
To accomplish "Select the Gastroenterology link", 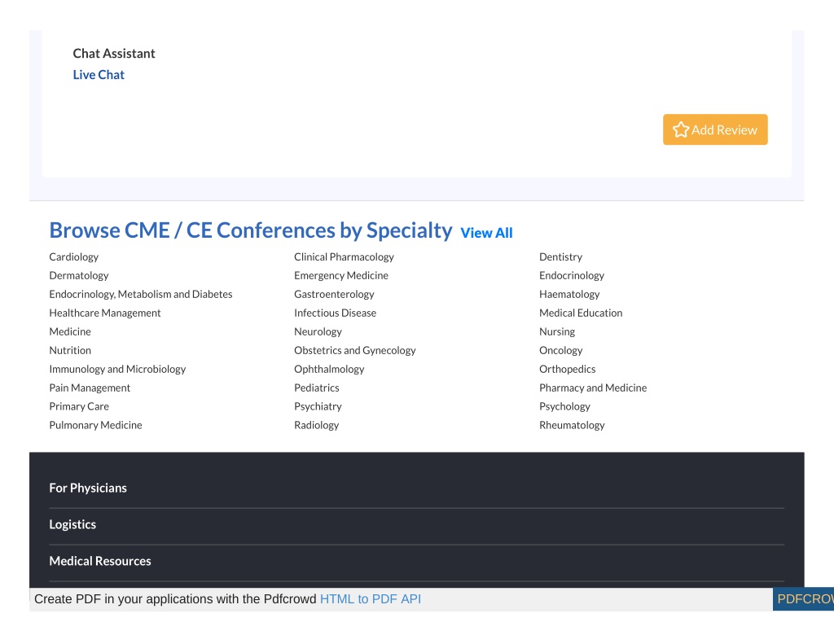I will tap(334, 294).
